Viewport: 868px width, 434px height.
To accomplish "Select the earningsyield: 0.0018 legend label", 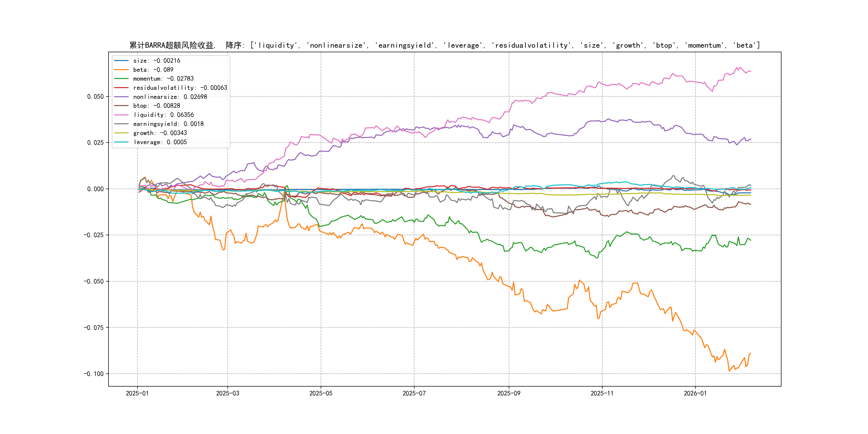I will [x=168, y=124].
